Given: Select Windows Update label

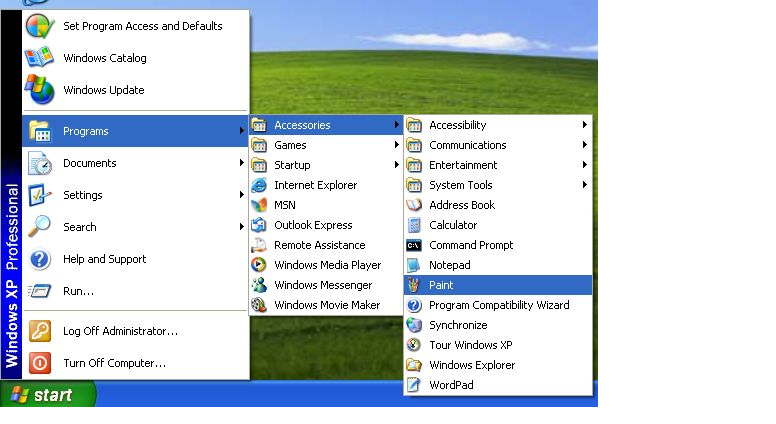Looking at the screenshot, I should point(104,90).
